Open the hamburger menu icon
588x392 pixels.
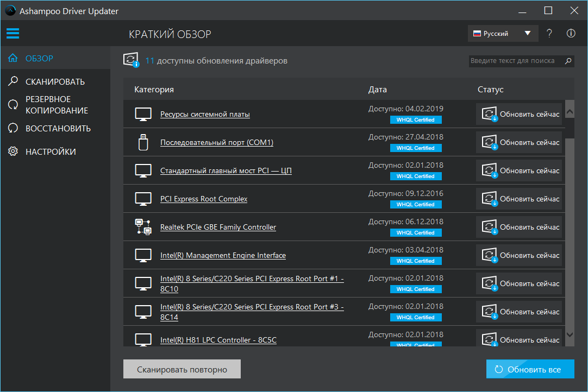pyautogui.click(x=12, y=33)
